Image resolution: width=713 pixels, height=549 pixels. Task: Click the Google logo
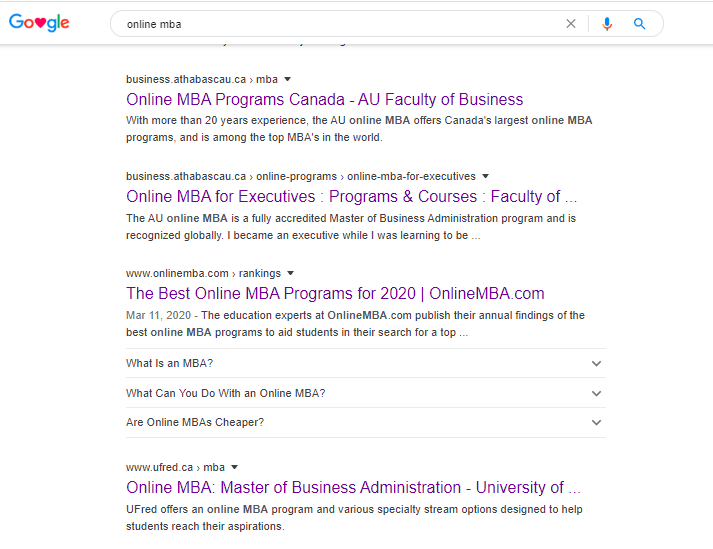[39, 22]
